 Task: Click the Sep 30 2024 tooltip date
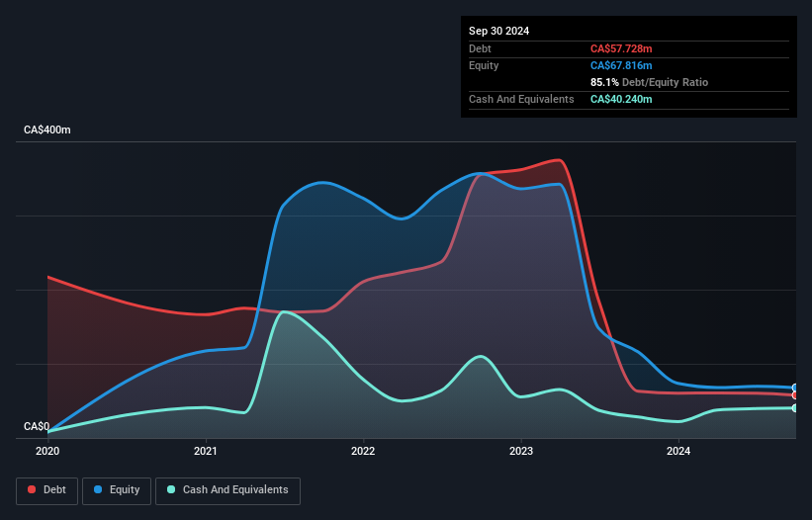(498, 31)
